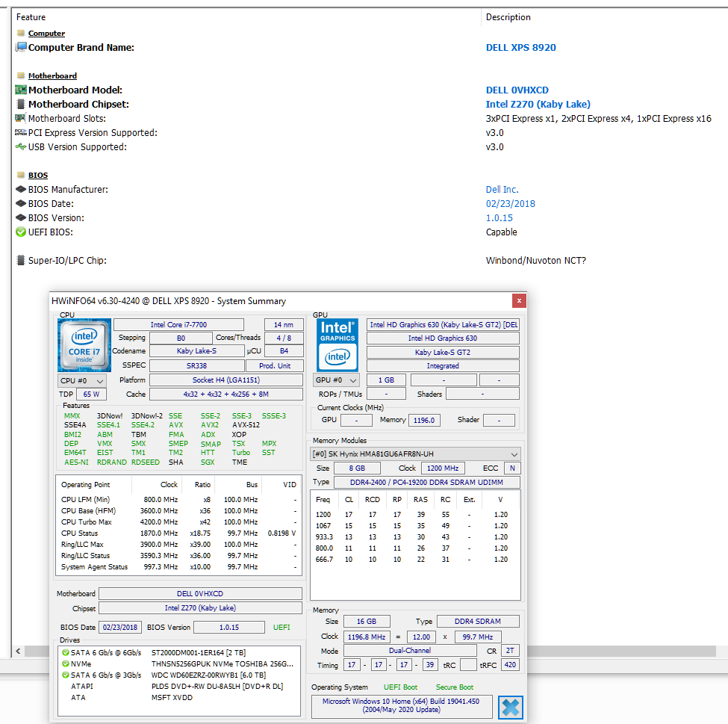This screenshot has width=728, height=724.
Task: Select the CPU Turbo Max operating point row
Action: pos(178,522)
